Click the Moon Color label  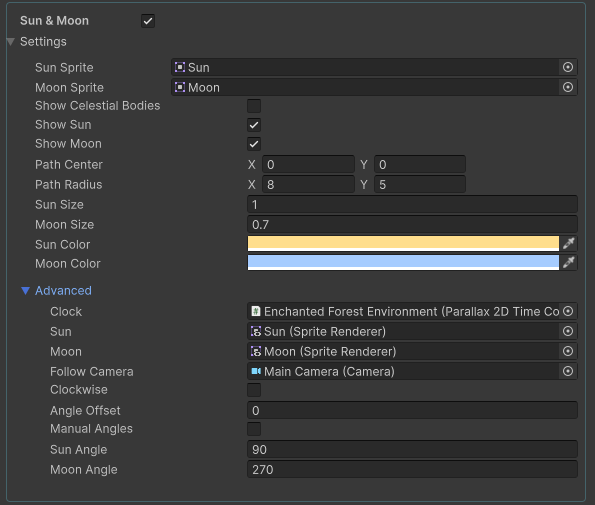click(x=68, y=263)
